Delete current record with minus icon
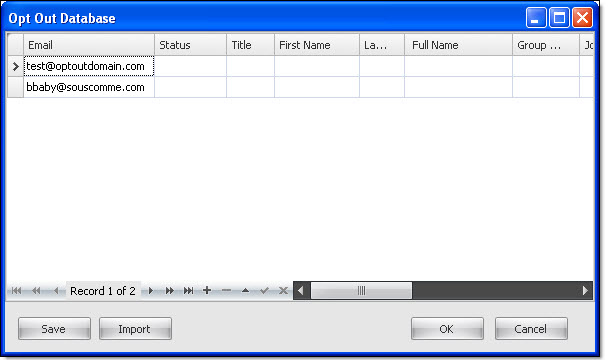This screenshot has height=360, width=605. [x=226, y=290]
